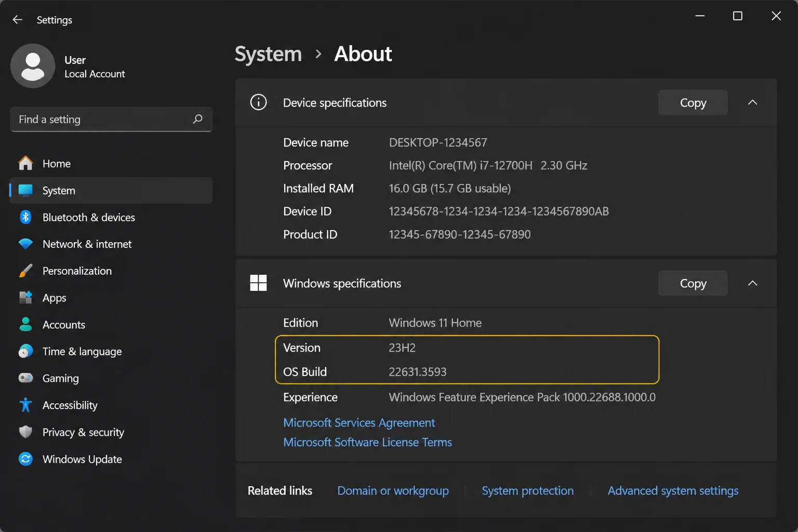Go to Network & internet settings

click(87, 244)
